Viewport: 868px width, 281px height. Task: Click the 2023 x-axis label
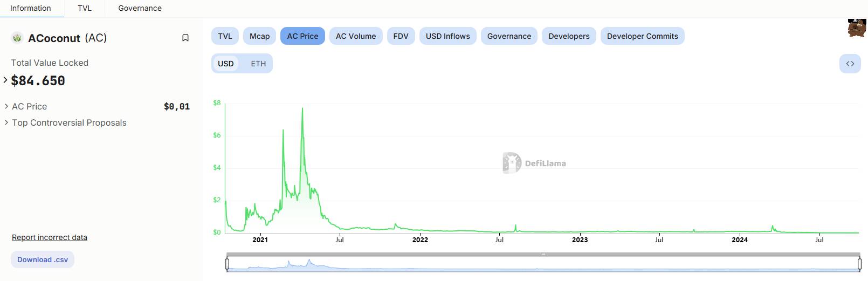coord(580,239)
